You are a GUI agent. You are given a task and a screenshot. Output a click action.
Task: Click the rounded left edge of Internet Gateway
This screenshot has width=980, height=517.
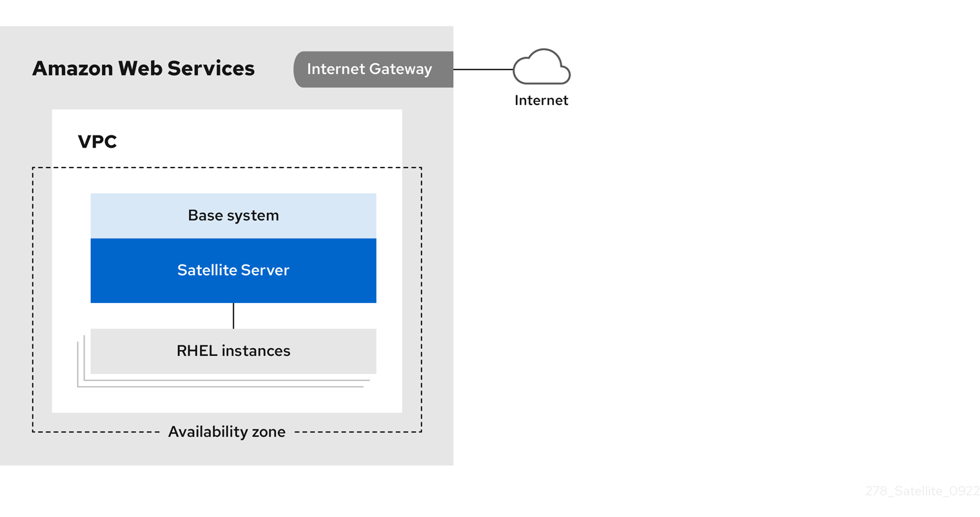(x=299, y=69)
